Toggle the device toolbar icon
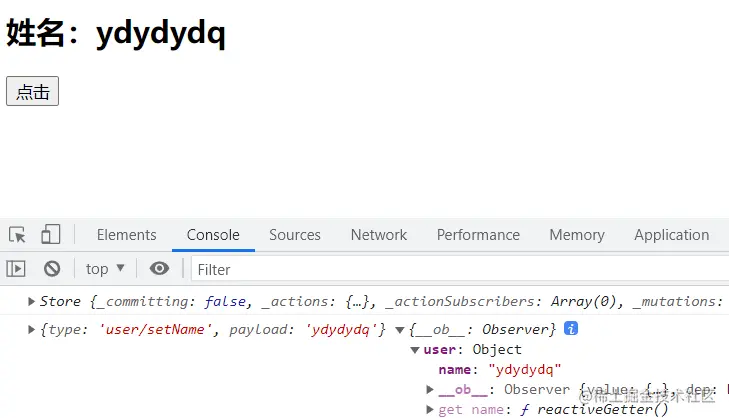This screenshot has height=418, width=729. pyautogui.click(x=50, y=235)
